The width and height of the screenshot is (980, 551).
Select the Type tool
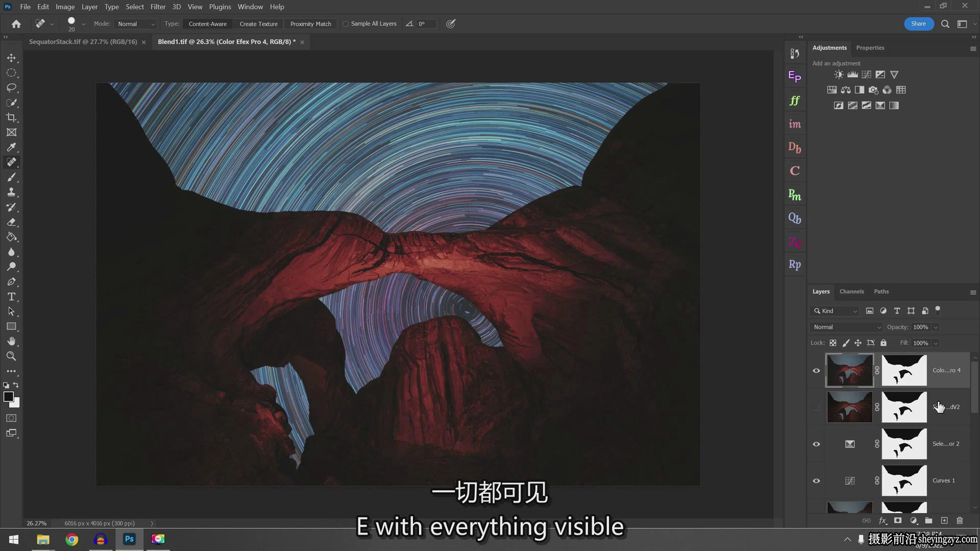(11, 296)
